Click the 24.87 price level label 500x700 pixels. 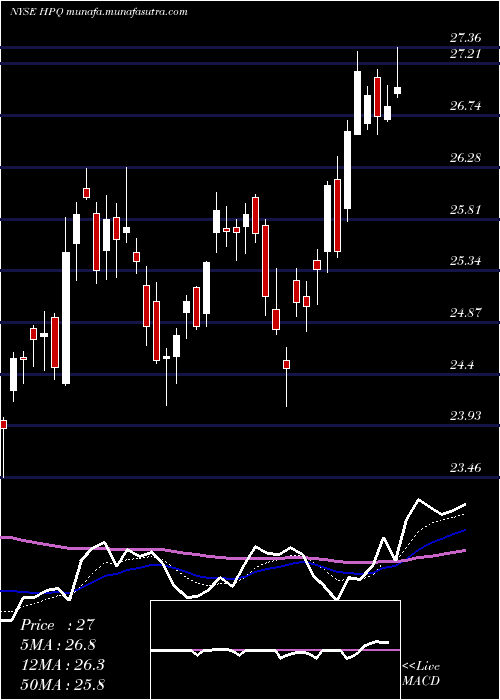pos(465,313)
